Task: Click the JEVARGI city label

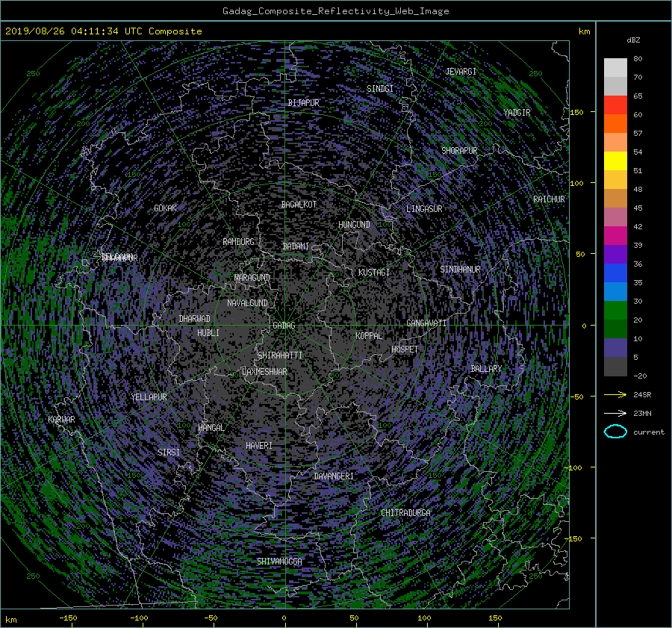Action: (461, 72)
